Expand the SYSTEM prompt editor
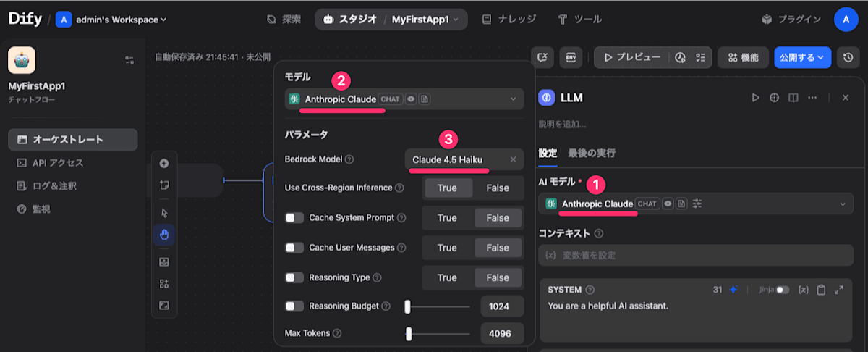The image size is (868, 352). pos(839,290)
